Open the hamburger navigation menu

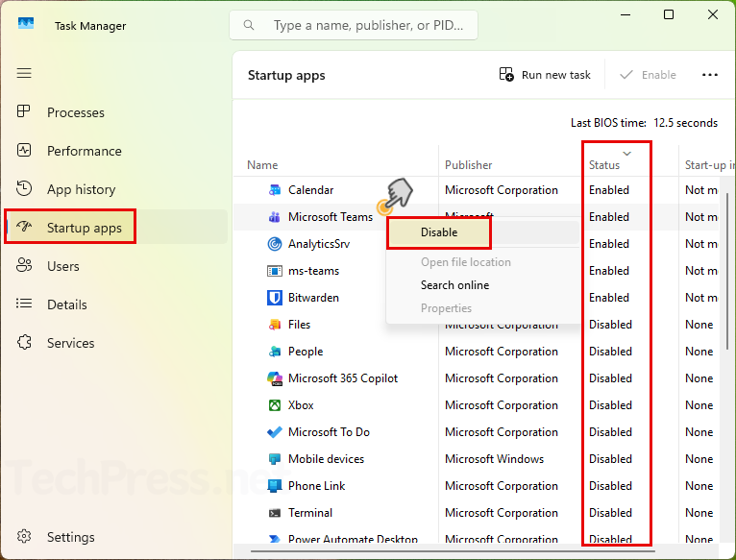24,73
